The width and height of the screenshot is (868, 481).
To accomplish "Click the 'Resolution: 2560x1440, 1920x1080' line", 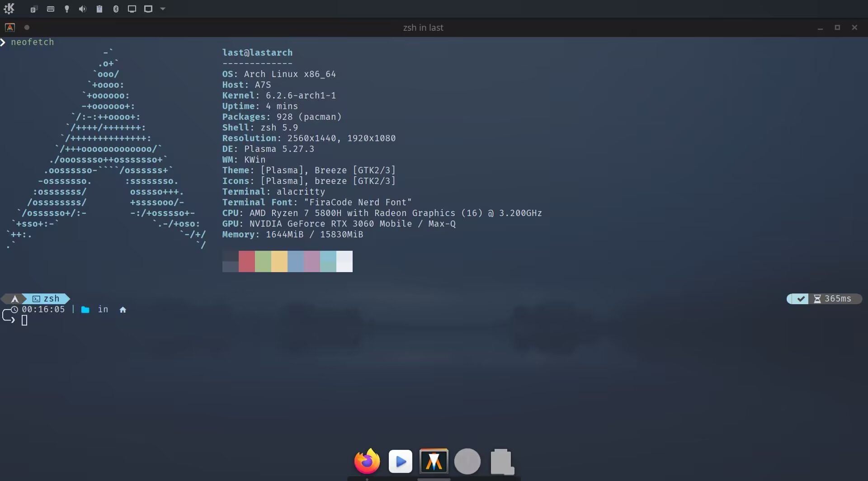I will pyautogui.click(x=309, y=138).
